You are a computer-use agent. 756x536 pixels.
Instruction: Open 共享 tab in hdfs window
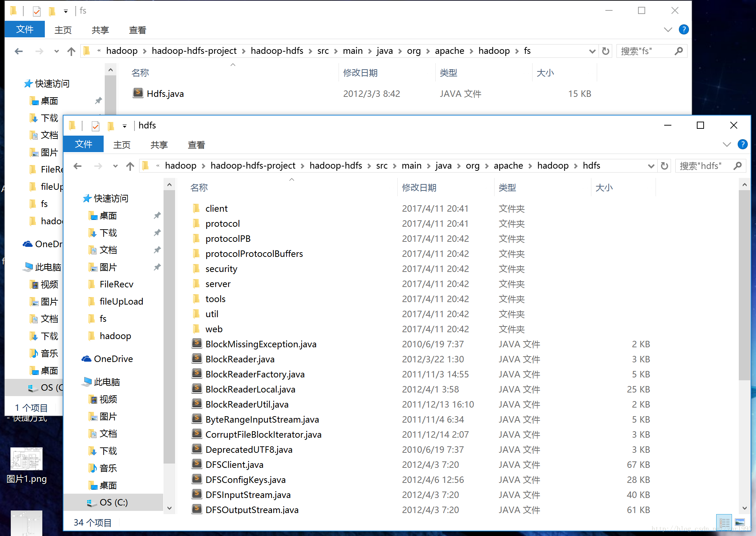click(159, 145)
